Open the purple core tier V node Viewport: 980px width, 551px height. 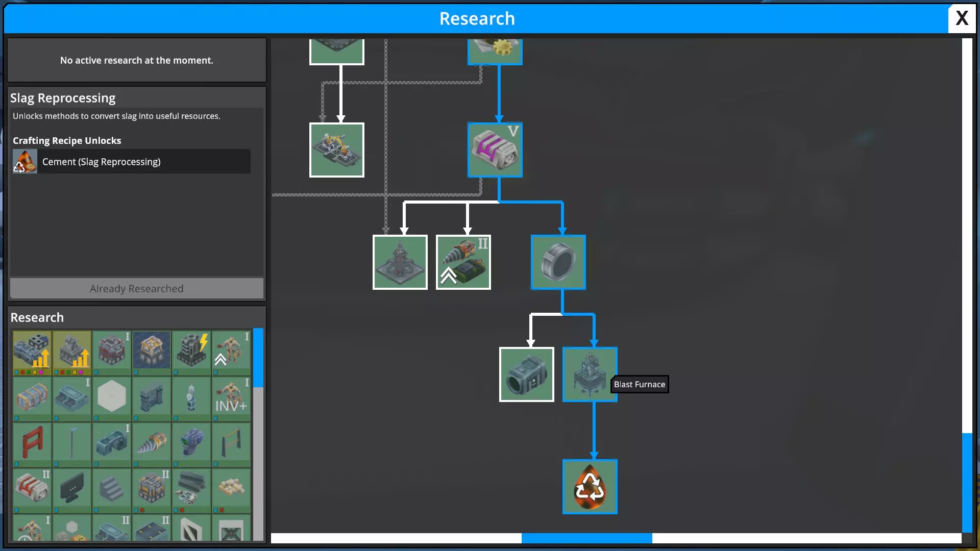[495, 149]
